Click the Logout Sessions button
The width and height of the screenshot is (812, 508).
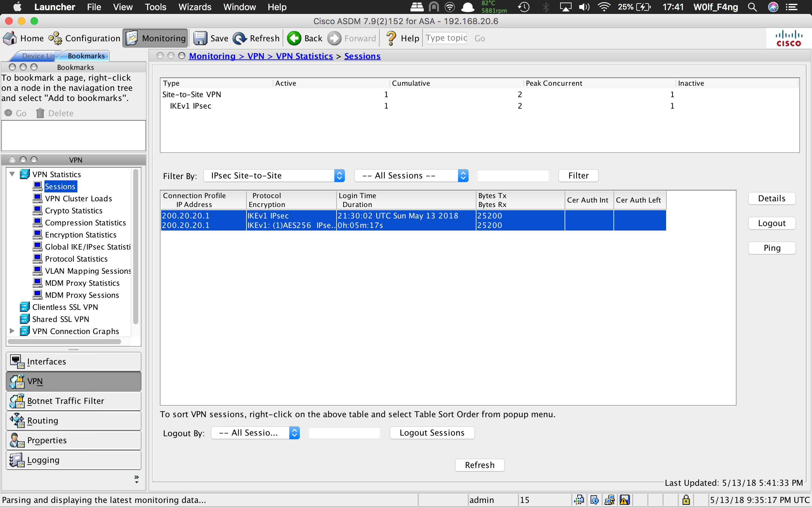pos(432,433)
